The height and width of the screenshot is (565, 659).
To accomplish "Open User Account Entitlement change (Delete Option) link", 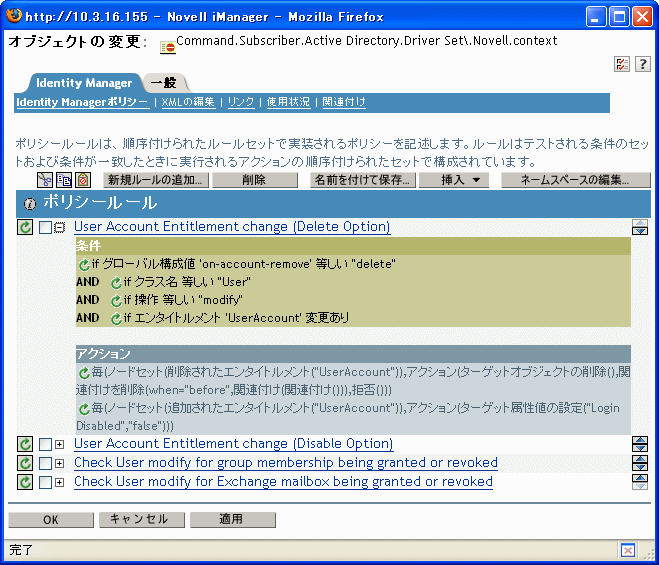I will click(232, 227).
